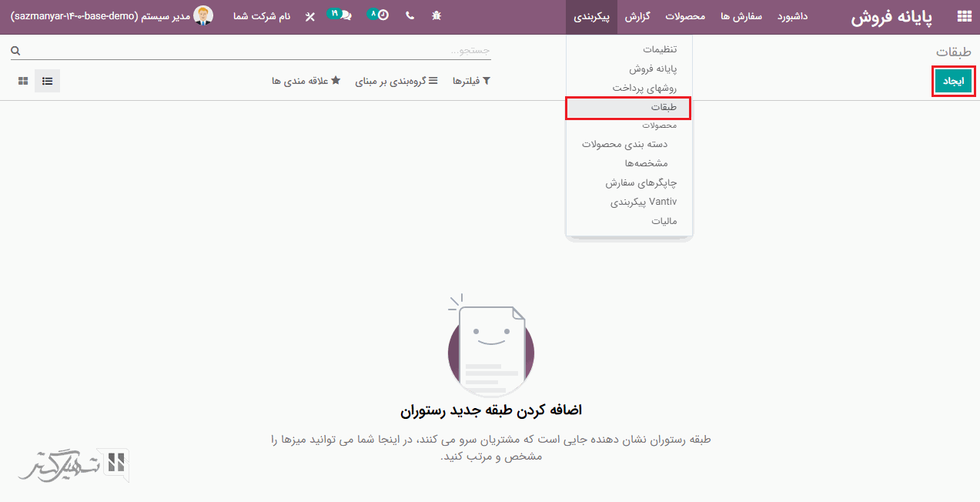This screenshot has width=980, height=502.
Task: Switch to list view
Action: tap(47, 81)
